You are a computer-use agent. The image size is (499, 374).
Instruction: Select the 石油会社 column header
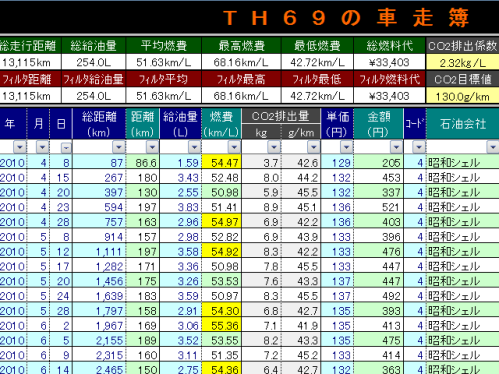(462, 124)
